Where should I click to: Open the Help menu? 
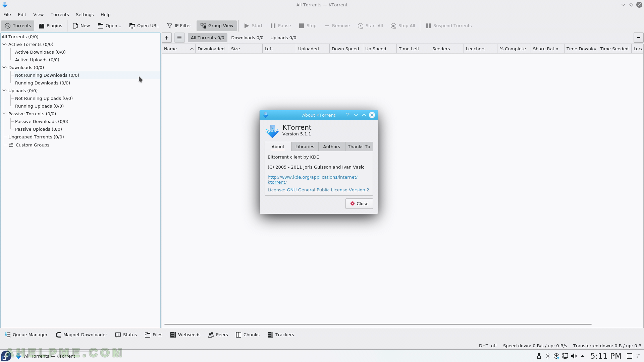[x=105, y=15]
